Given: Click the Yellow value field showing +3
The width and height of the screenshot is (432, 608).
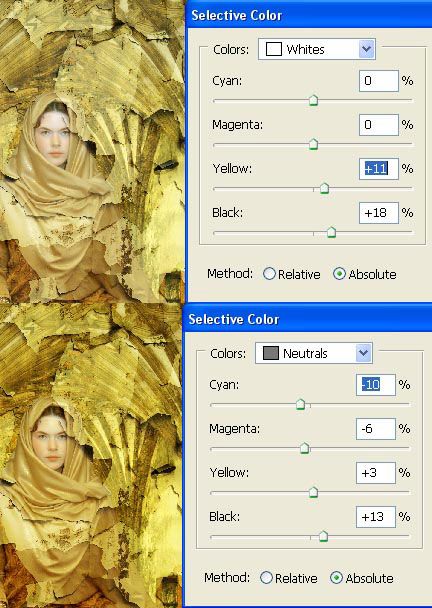Looking at the screenshot, I should point(375,473).
